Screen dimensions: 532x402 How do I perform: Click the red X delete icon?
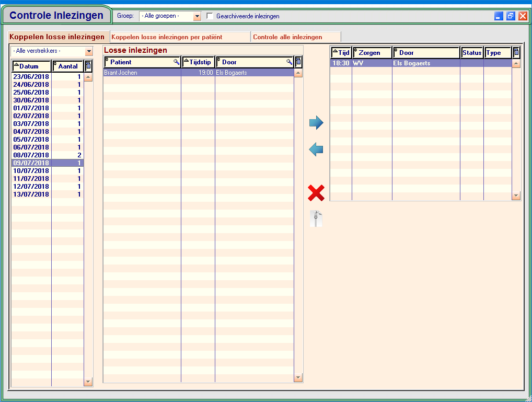pyautogui.click(x=316, y=193)
